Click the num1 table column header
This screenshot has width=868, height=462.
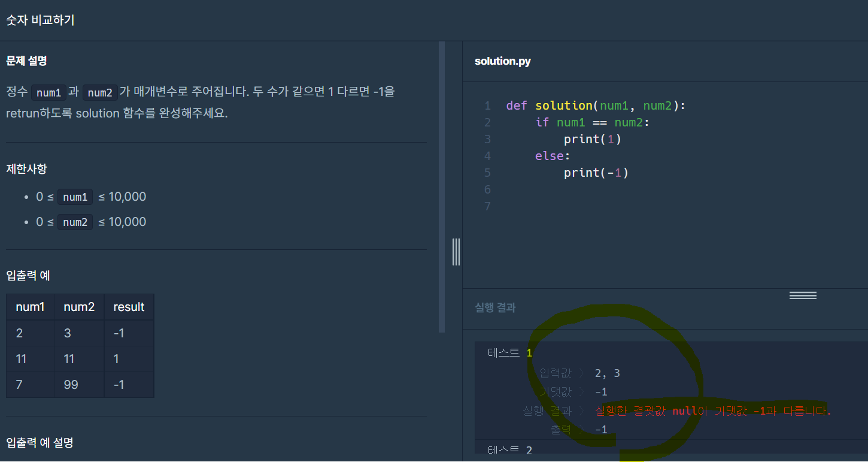[30, 307]
